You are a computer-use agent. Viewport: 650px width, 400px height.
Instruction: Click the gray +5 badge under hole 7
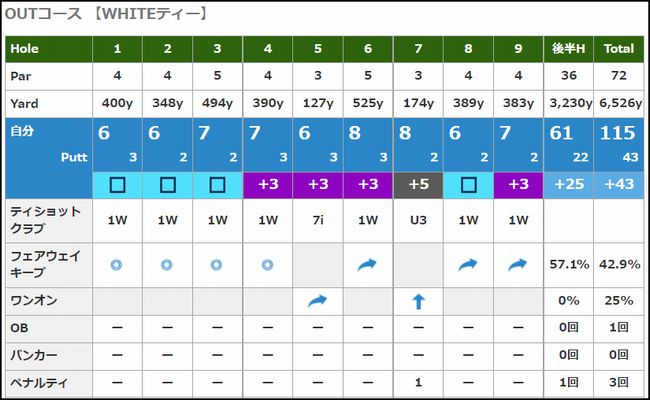point(418,184)
